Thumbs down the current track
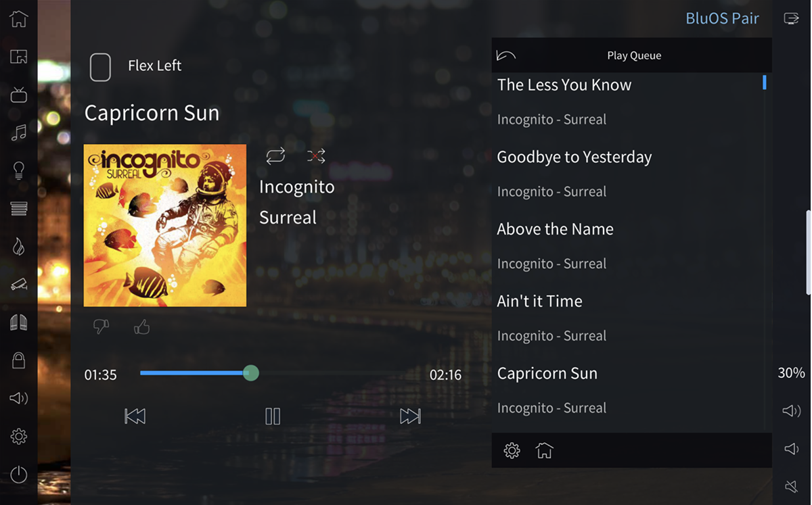The width and height of the screenshot is (812, 505). click(x=101, y=327)
